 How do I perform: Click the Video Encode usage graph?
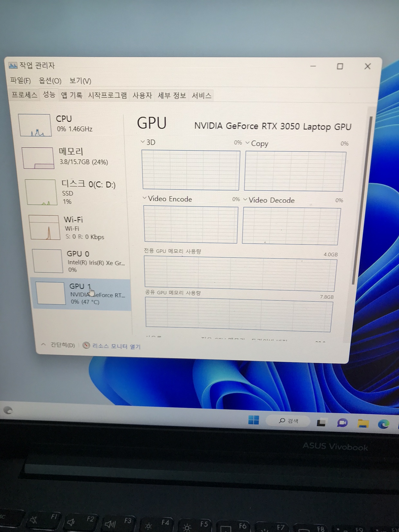click(x=191, y=225)
